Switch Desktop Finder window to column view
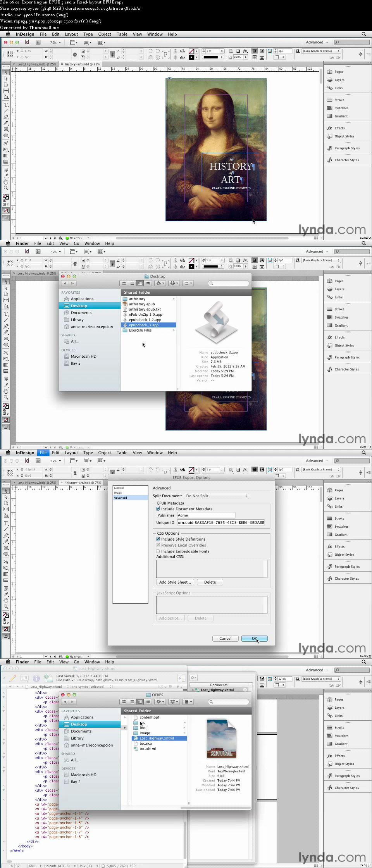Viewport: 372px width, 868px height. 140,283
